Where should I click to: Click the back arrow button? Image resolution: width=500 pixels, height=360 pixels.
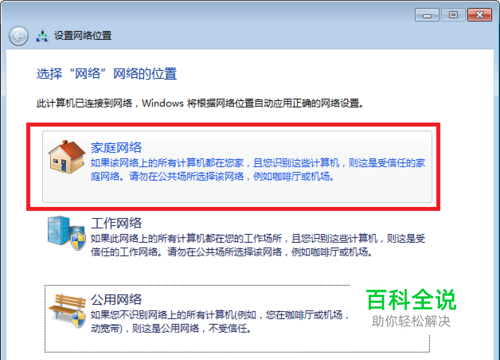[x=18, y=36]
